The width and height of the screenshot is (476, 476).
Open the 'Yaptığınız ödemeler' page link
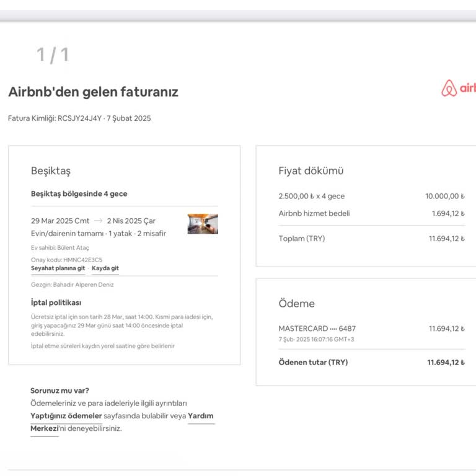pyautogui.click(x=66, y=416)
